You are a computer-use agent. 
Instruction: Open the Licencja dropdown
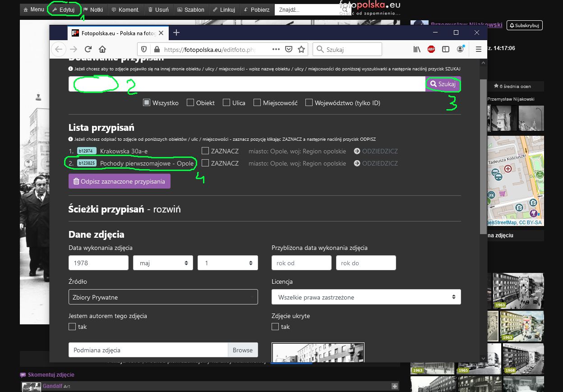click(366, 297)
